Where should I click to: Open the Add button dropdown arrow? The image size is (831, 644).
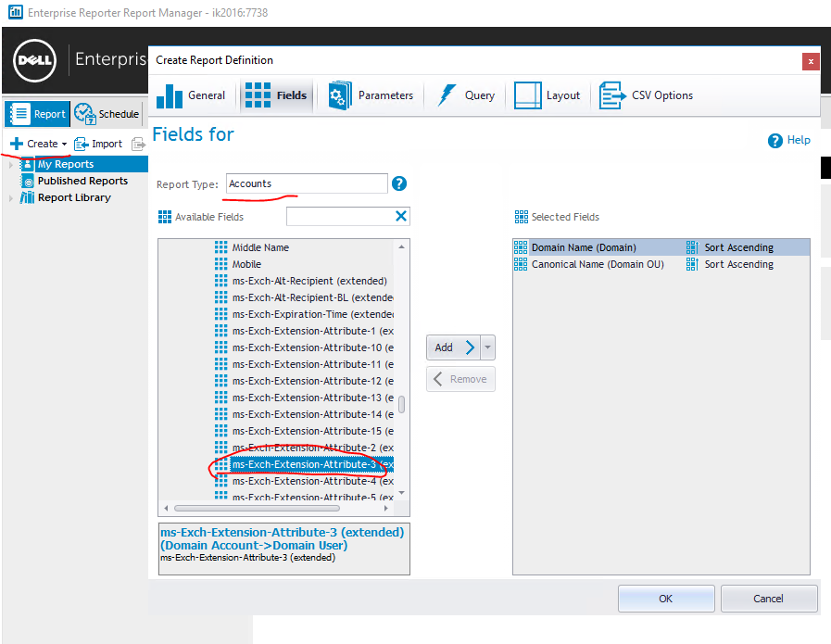point(487,347)
